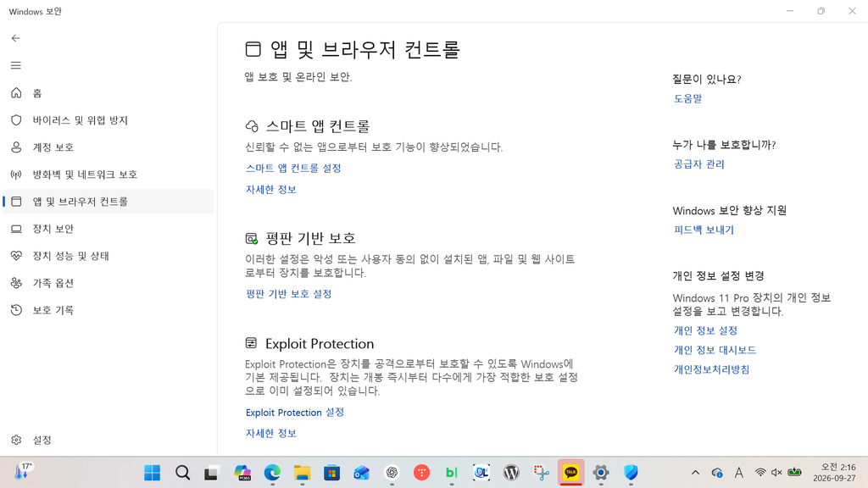
Task: Open WordPress app from taskbar
Action: 511,473
